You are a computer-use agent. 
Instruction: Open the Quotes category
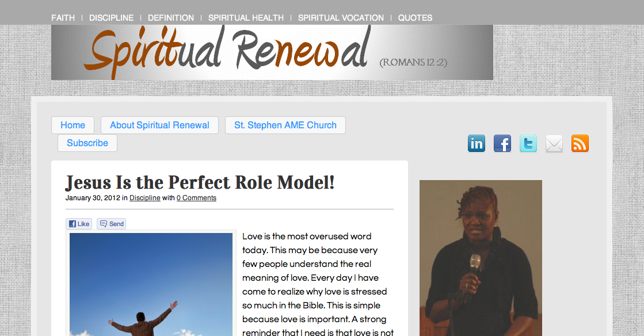pyautogui.click(x=415, y=18)
